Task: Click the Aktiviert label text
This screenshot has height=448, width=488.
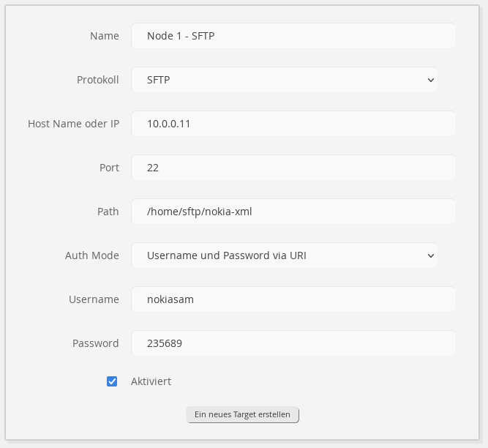Action: coord(151,381)
